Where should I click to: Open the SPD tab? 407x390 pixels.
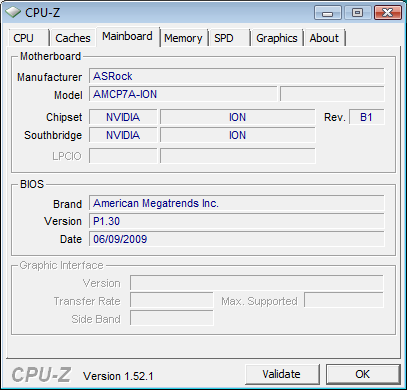point(229,38)
